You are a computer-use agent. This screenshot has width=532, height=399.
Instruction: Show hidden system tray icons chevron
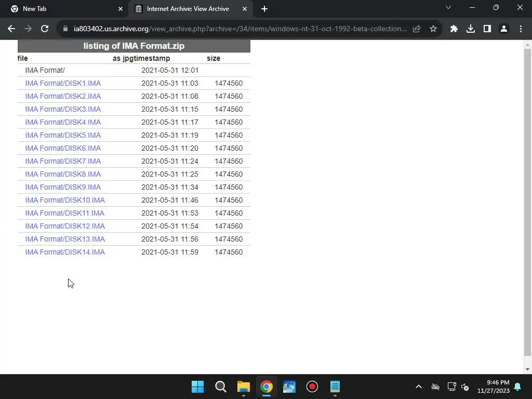[419, 387]
